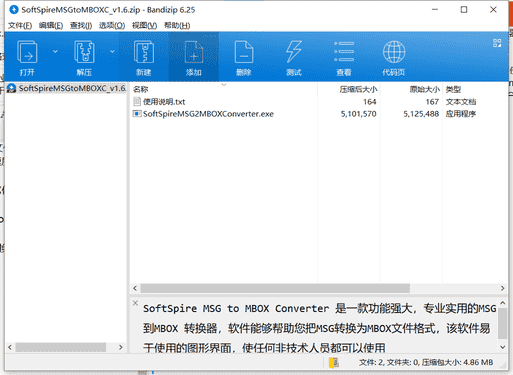Open the 选项(O) menu
The height and width of the screenshot is (375, 513).
(112, 25)
